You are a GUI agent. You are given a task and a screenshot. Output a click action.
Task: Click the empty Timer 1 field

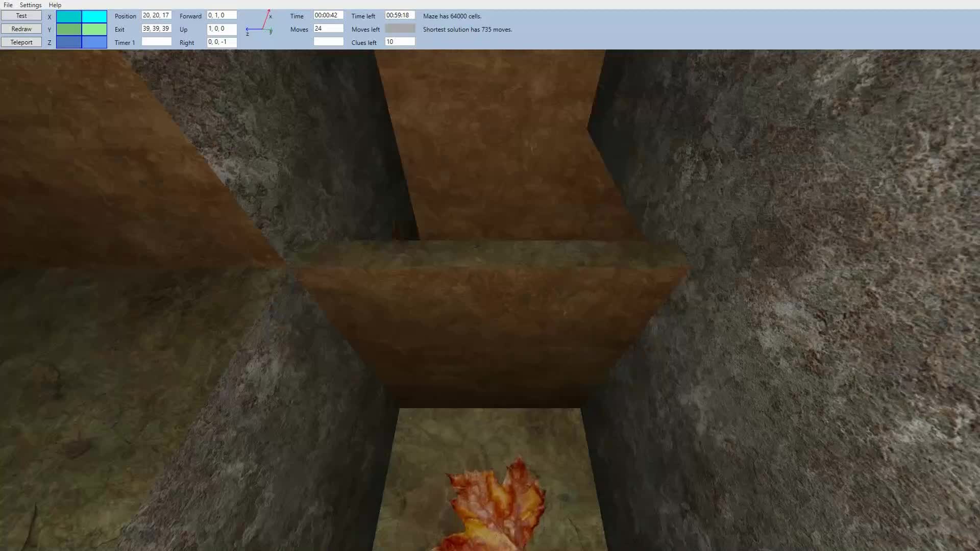[156, 42]
